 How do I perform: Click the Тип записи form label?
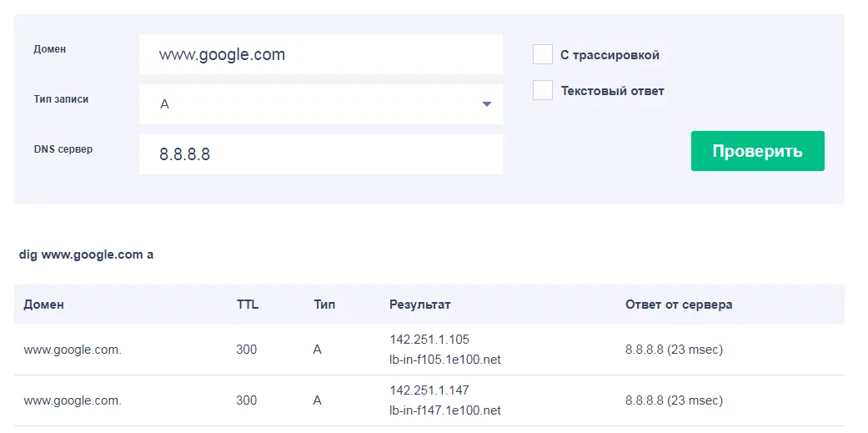61,99
